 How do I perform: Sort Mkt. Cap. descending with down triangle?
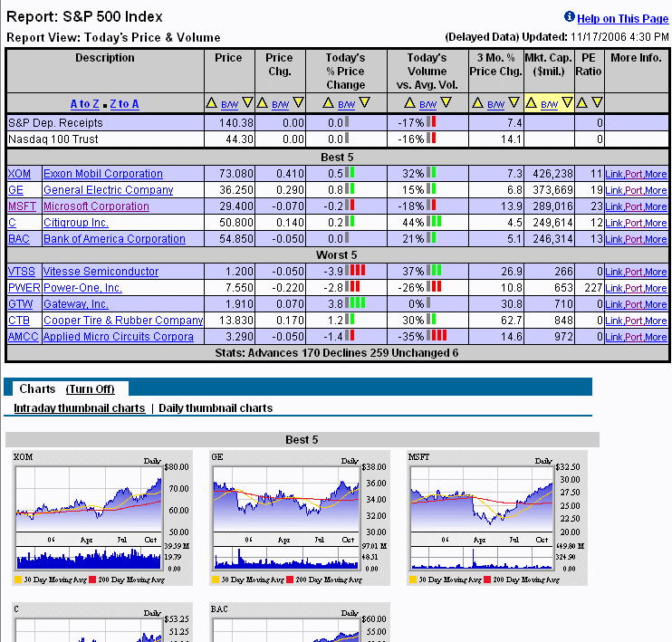[567, 103]
